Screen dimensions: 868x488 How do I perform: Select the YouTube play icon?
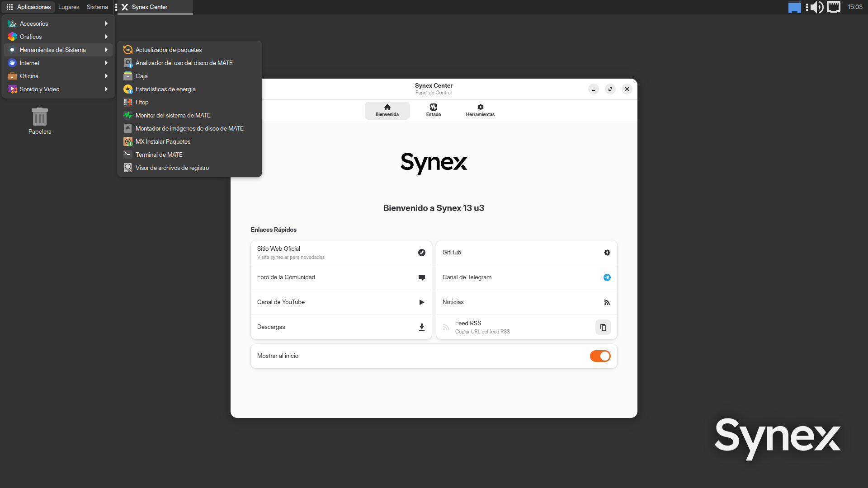pyautogui.click(x=421, y=302)
